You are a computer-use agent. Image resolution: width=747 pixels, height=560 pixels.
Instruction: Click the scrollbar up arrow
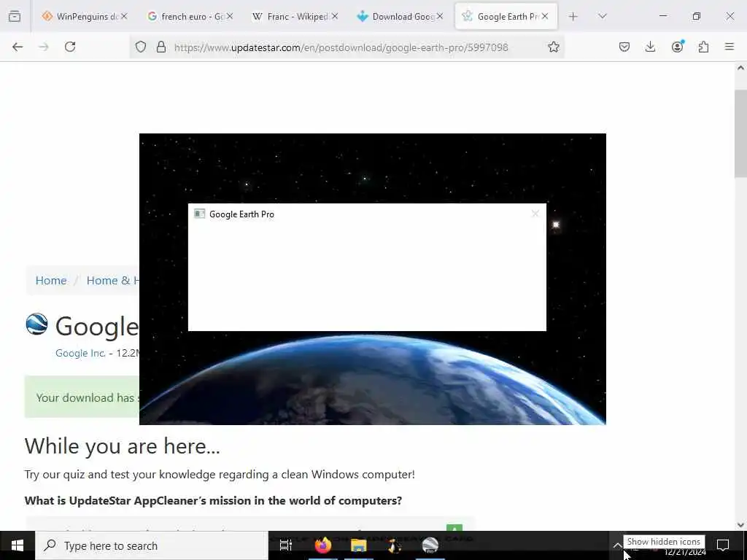tap(740, 68)
